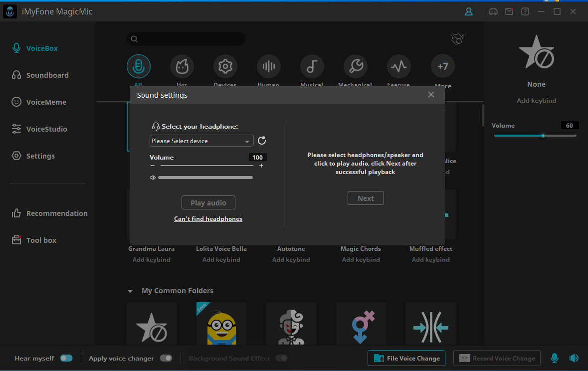588x371 pixels.
Task: Open the Can't find headphones link
Action: [208, 219]
